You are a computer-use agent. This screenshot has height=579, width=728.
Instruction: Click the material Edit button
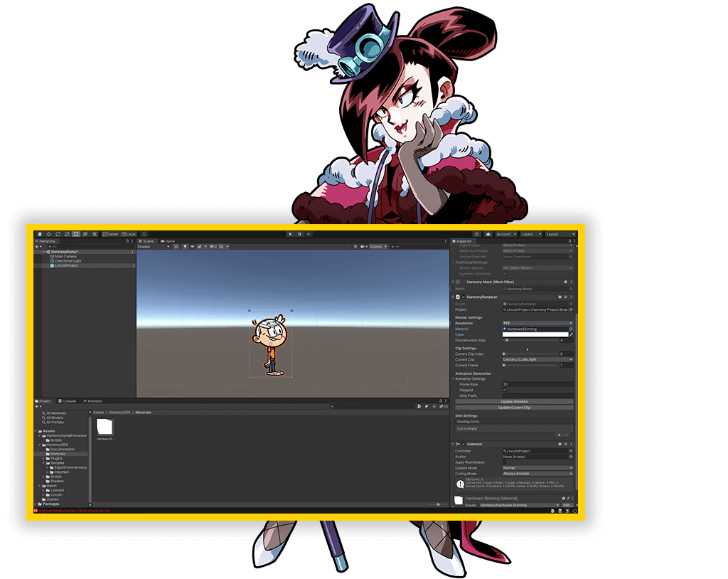567,505
